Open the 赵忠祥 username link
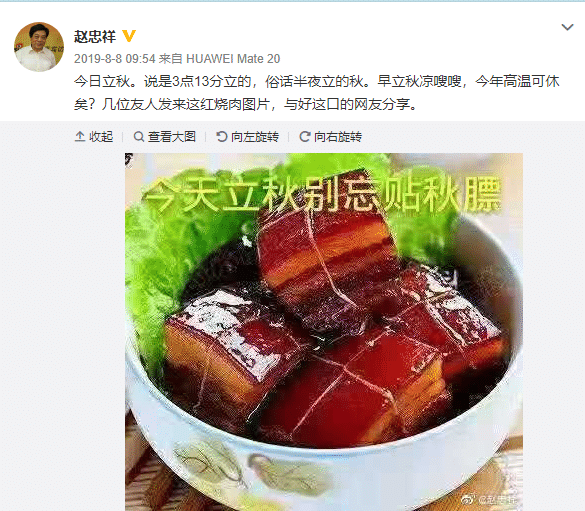This screenshot has width=585, height=511. [x=95, y=37]
